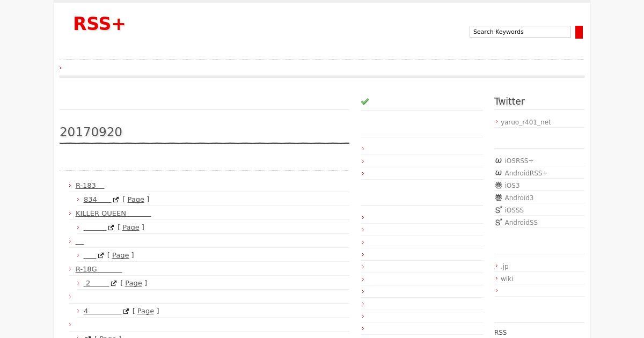Image resolution: width=644 pixels, height=338 pixels.
Task: Click the S* icon beside AndroidSS
Action: [499, 222]
